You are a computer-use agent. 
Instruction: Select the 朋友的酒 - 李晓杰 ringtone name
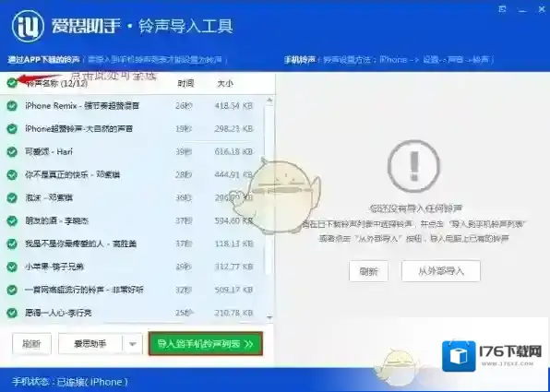57,220
